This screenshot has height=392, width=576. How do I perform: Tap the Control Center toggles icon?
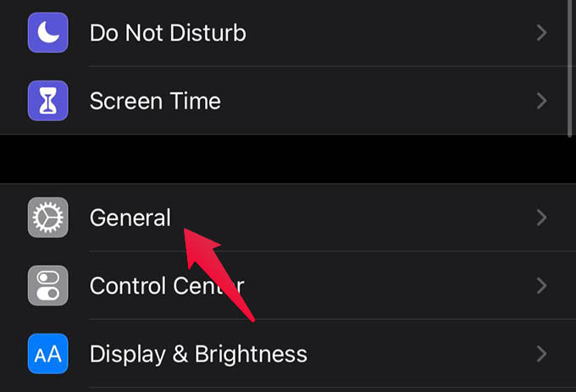(47, 285)
